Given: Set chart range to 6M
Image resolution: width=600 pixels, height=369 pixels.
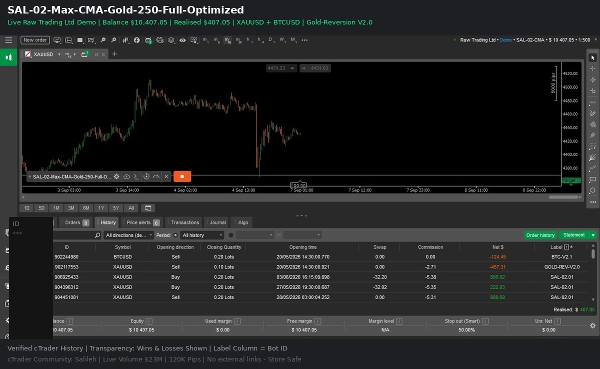Looking at the screenshot, I should click(x=86, y=208).
